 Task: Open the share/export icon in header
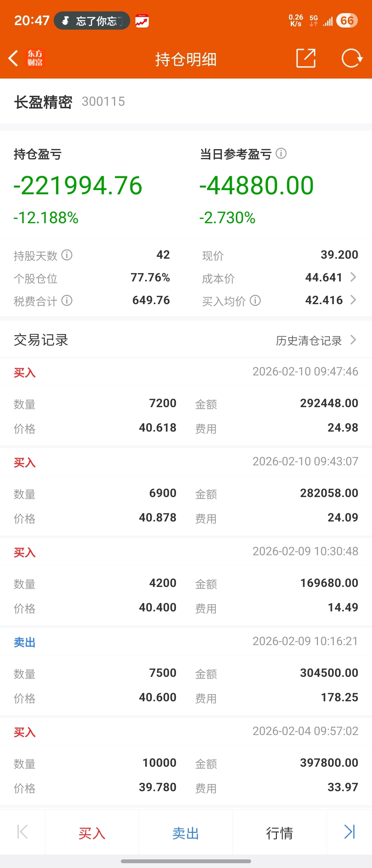coord(306,58)
